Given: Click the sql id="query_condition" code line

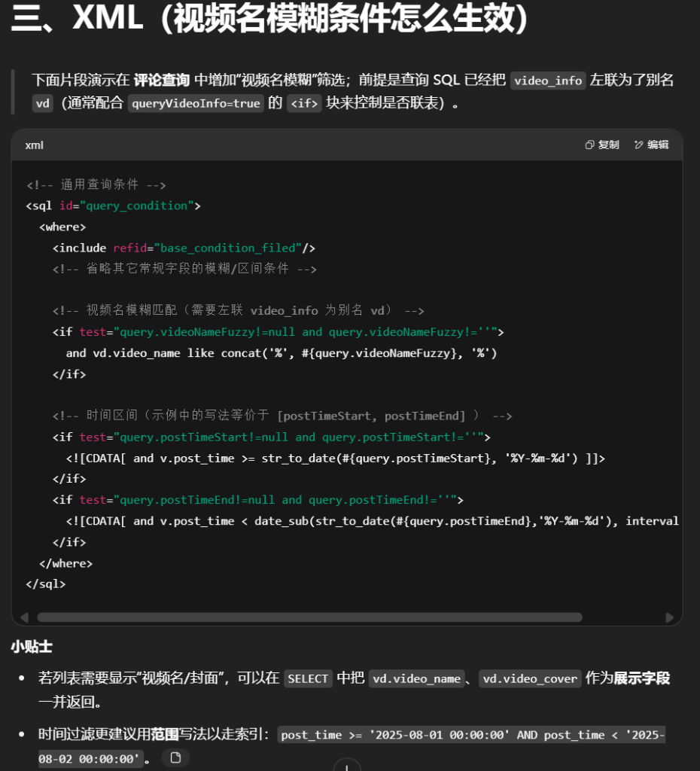Looking at the screenshot, I should coord(113,206).
